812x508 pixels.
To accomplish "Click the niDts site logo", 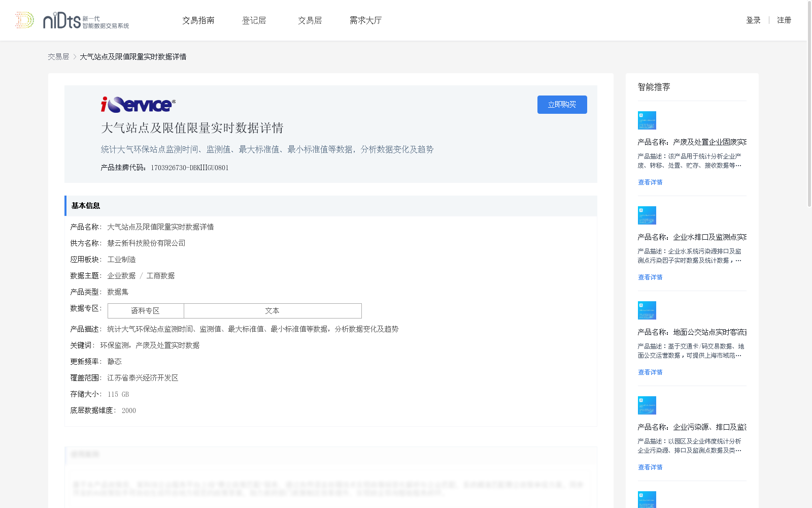I will pos(72,20).
